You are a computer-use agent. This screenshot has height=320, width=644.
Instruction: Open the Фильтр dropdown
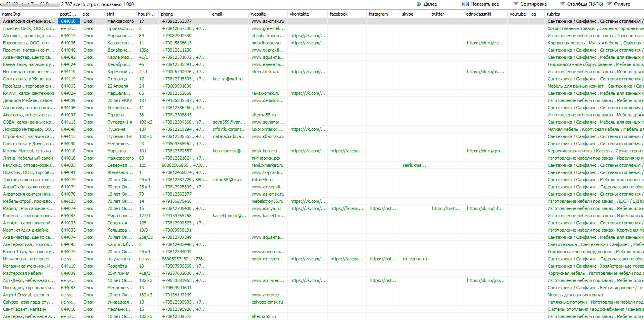[x=618, y=4]
